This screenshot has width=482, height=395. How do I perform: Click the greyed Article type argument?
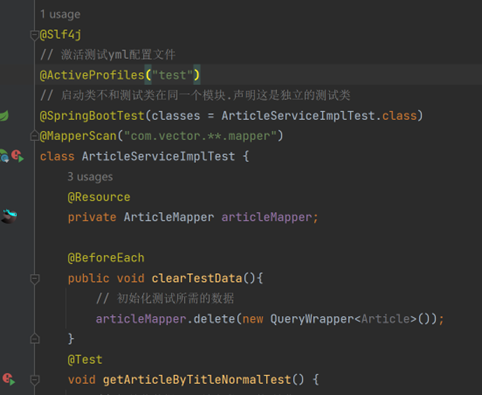pos(385,319)
